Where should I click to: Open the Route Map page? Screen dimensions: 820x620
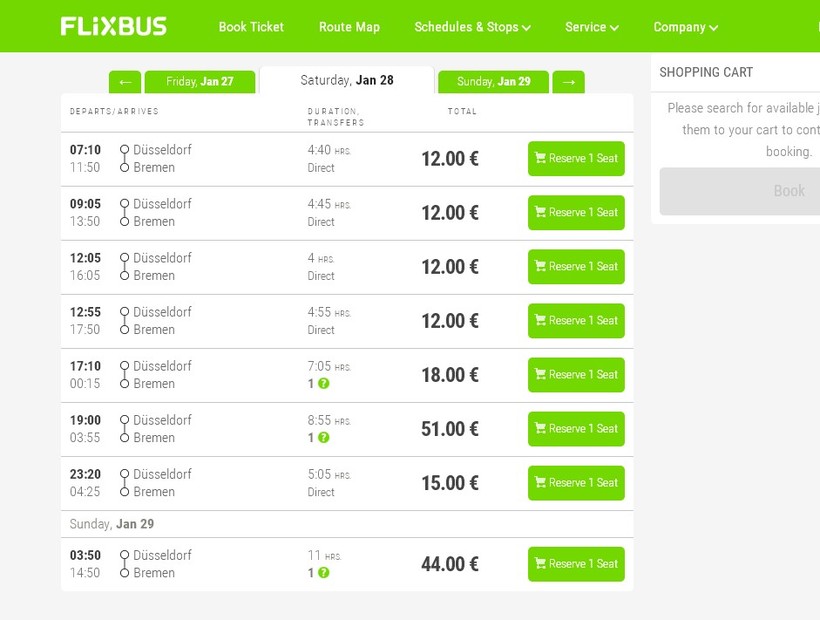(349, 27)
